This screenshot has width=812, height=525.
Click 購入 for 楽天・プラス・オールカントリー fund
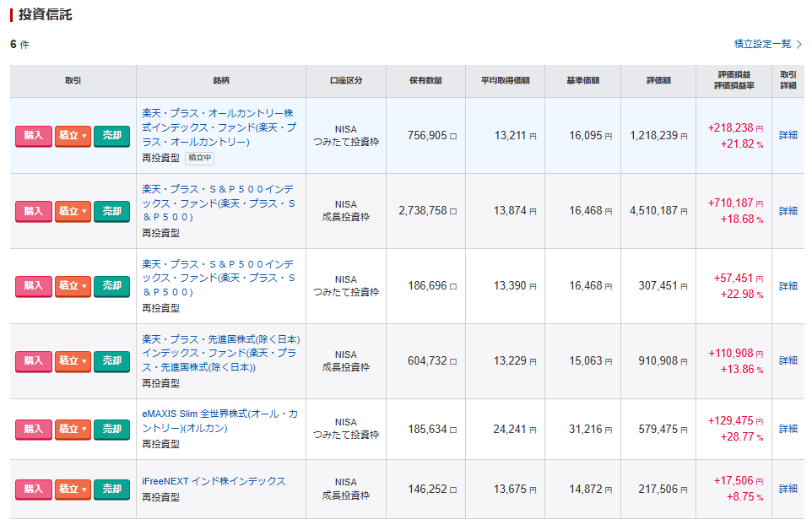(x=33, y=136)
